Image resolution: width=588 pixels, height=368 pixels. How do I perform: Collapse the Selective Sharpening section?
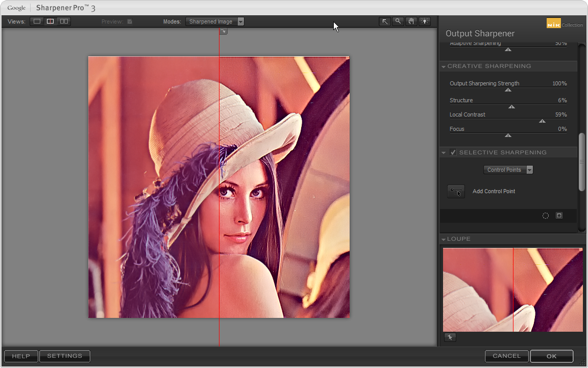(x=444, y=153)
